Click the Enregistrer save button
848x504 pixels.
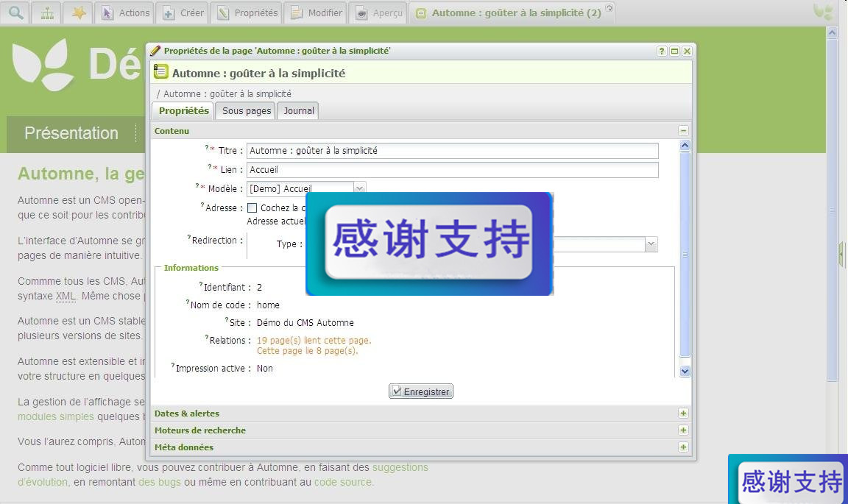click(421, 391)
